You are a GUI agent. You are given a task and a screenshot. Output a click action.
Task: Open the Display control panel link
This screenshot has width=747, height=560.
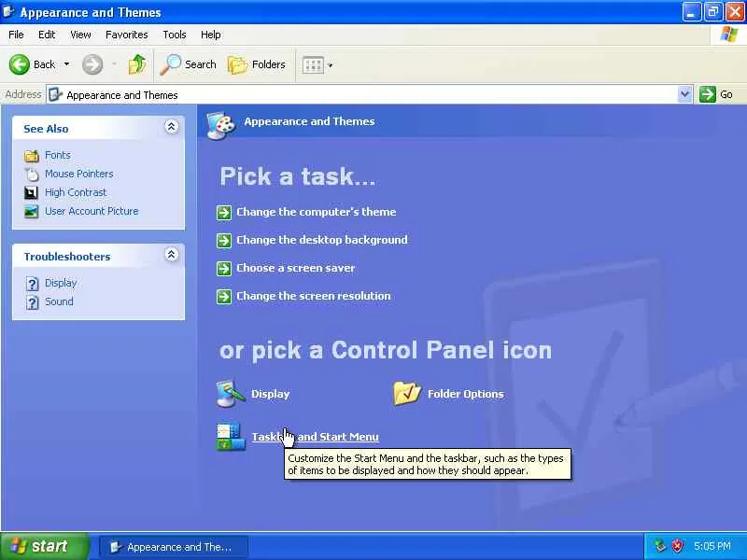pyautogui.click(x=270, y=394)
